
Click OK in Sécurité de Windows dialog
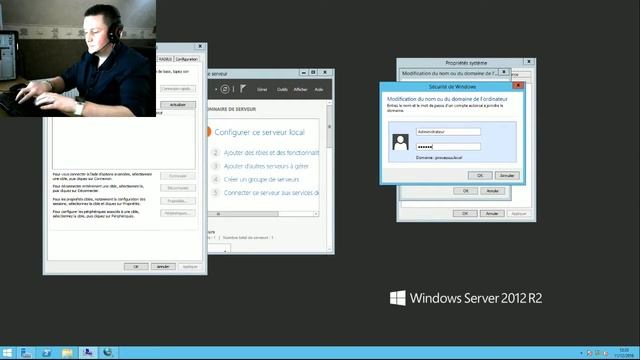480,176
